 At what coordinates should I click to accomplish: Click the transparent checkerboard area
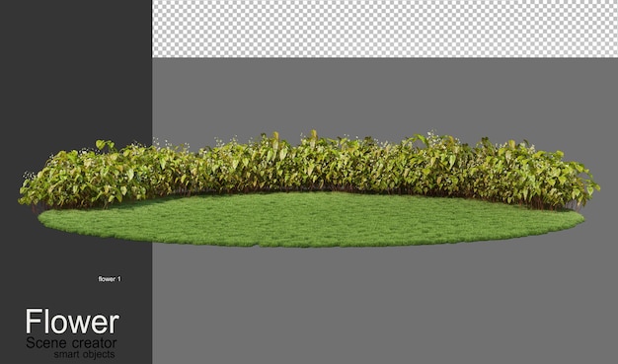click(x=385, y=29)
